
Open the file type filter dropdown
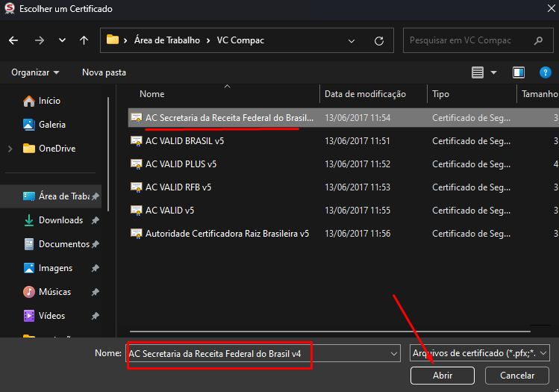[480, 352]
